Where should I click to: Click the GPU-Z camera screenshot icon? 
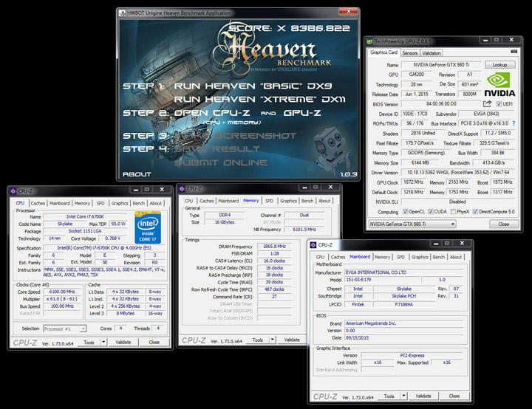(x=514, y=52)
